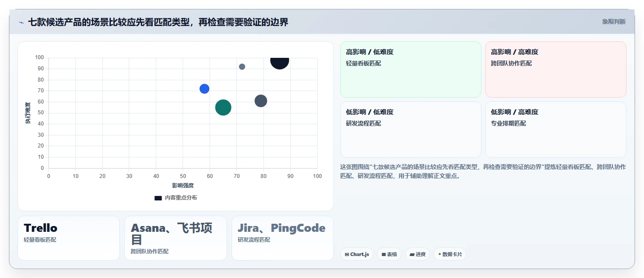This screenshot has width=644, height=278.
Task: Click the 表格 tag
Action: [389, 254]
